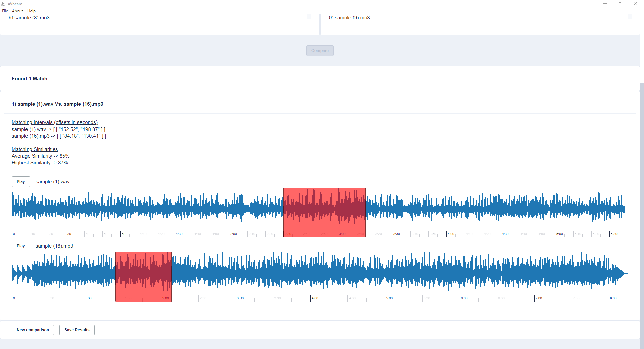Image resolution: width=644 pixels, height=349 pixels.
Task: Select sample (8).mp3 in the left file list
Action: [x=30, y=17]
